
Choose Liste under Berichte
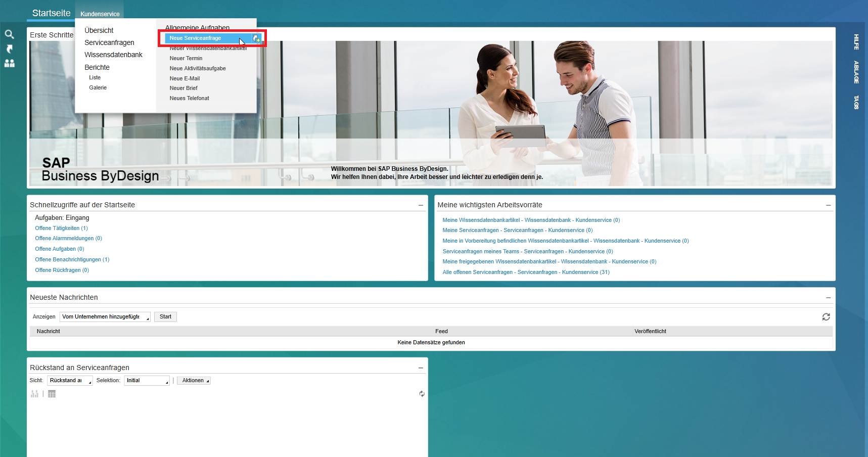95,77
